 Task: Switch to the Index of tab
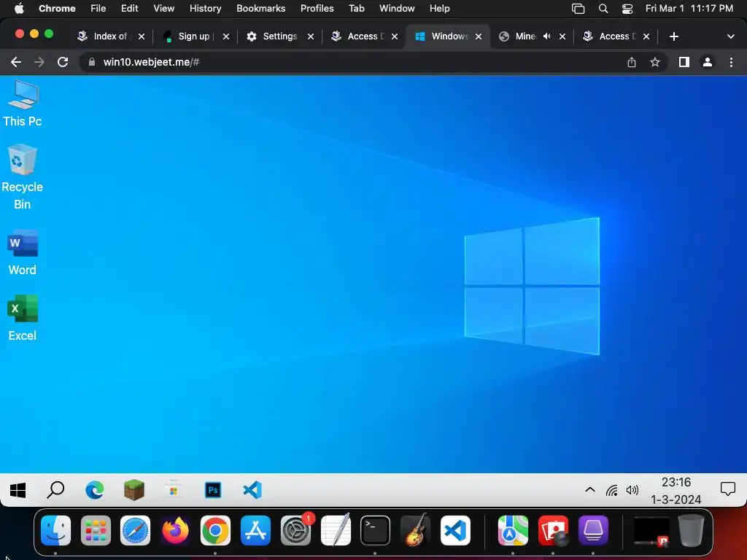coord(111,36)
